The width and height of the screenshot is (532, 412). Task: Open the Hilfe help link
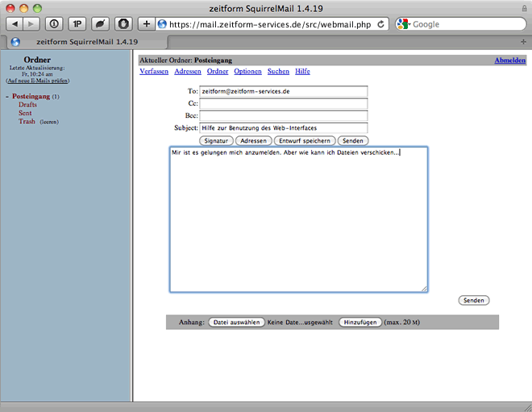coord(302,71)
